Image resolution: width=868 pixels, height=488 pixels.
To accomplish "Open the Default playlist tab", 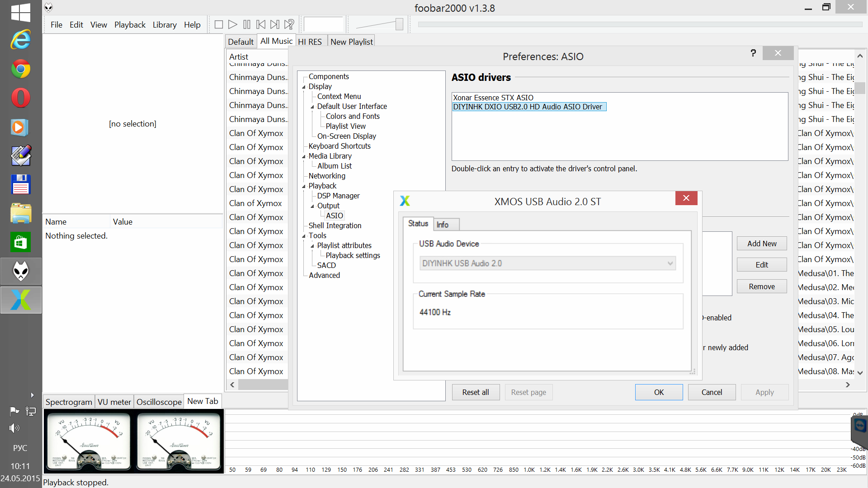I will point(241,42).
